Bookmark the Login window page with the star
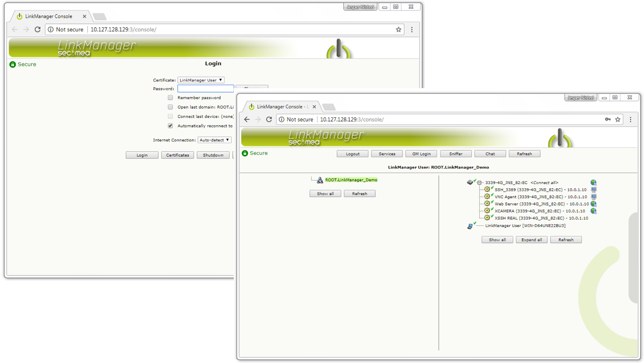The image size is (644, 363). [399, 30]
